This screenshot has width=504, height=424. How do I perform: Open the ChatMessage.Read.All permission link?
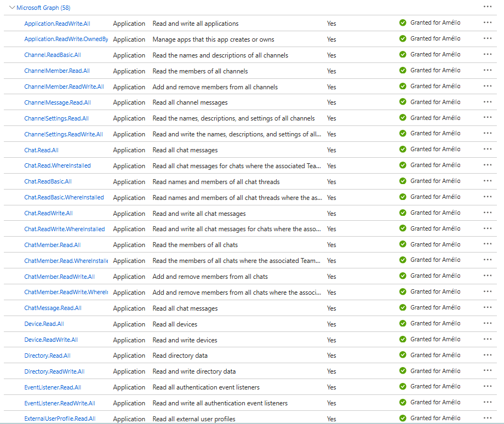coord(53,308)
